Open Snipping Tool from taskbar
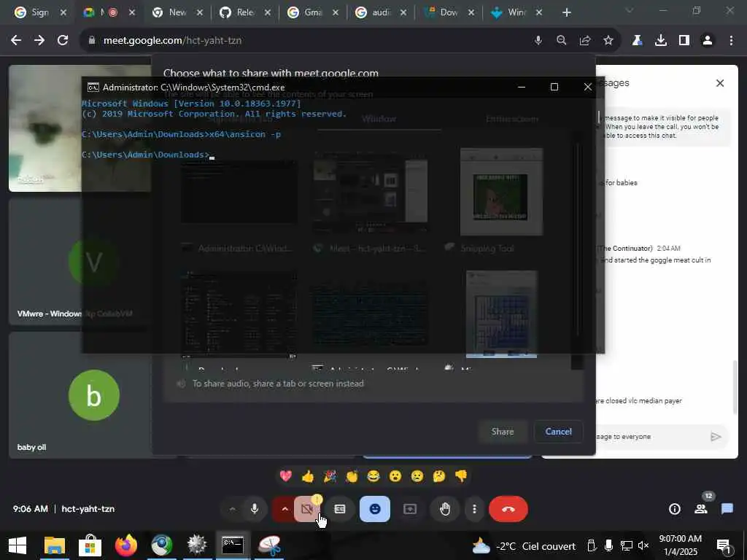This screenshot has width=747, height=560. [x=270, y=545]
